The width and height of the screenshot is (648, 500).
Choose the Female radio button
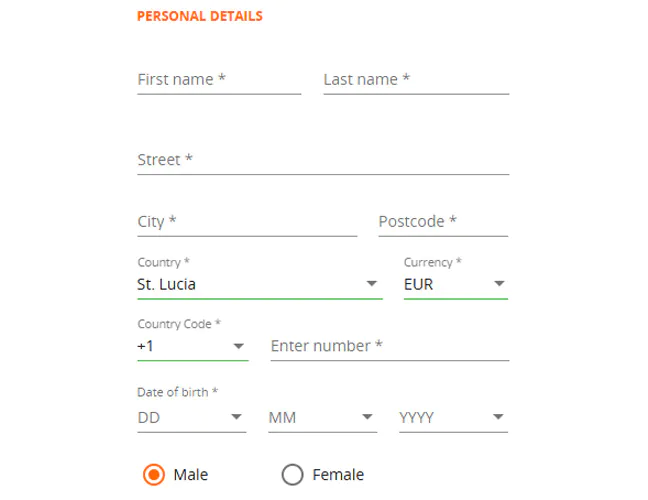click(292, 475)
